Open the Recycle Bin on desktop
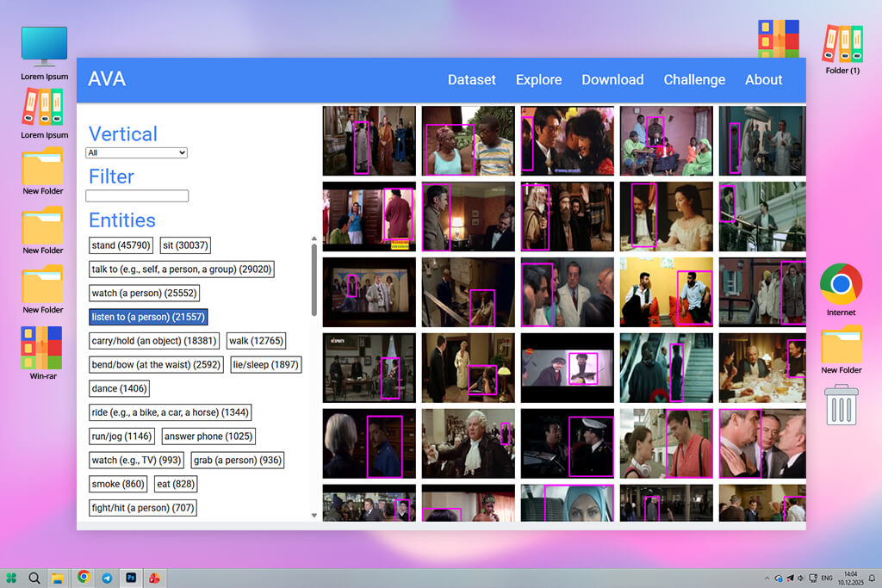This screenshot has width=882, height=588. tap(842, 405)
